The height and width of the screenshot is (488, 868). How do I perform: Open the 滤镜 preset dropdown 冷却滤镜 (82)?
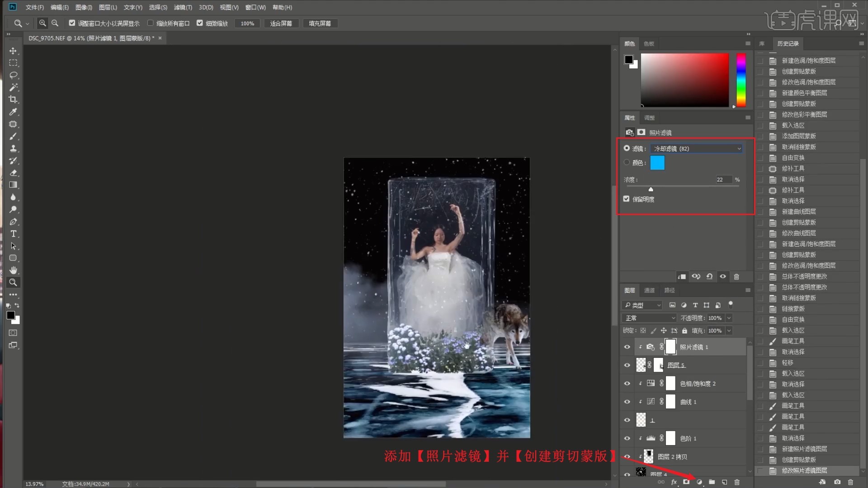pyautogui.click(x=696, y=149)
